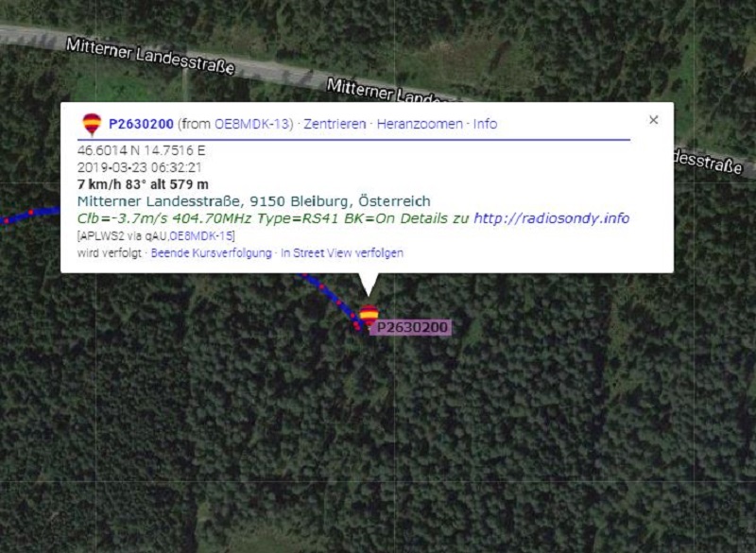Open the OE8MDK-13 station link
Image resolution: width=756 pixels, height=553 pixels.
[x=251, y=124]
